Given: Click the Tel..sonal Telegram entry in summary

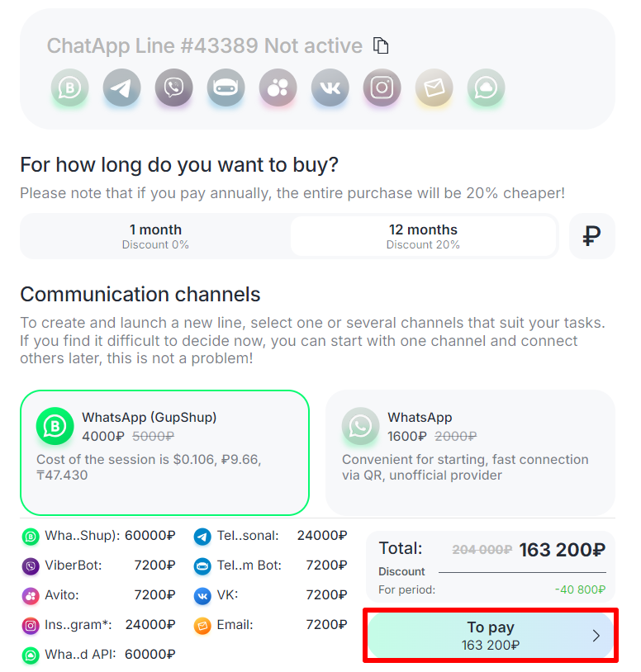Looking at the screenshot, I should pyautogui.click(x=269, y=536).
